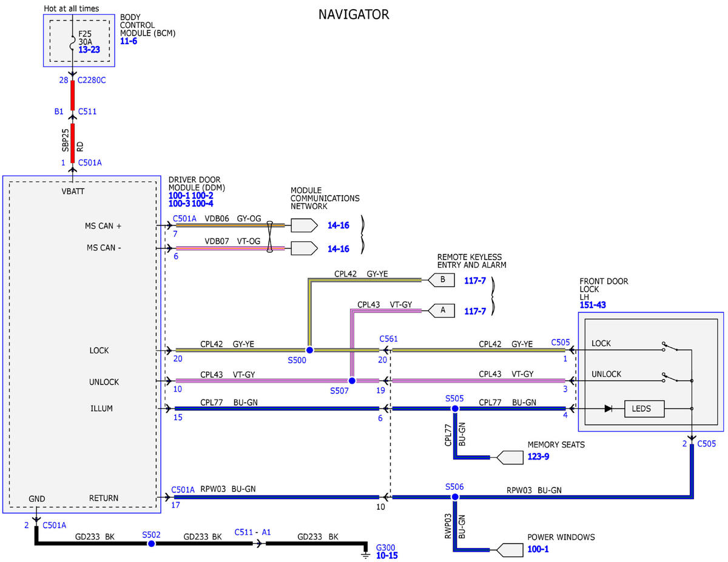Follow the 10-15 link under G300
This screenshot has width=728, height=562.
387,555
